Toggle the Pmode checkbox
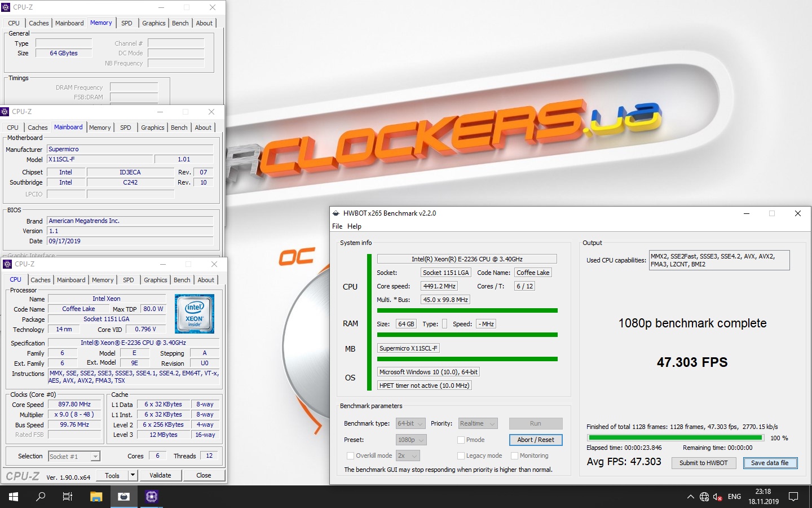This screenshot has width=812, height=508. coord(461,440)
